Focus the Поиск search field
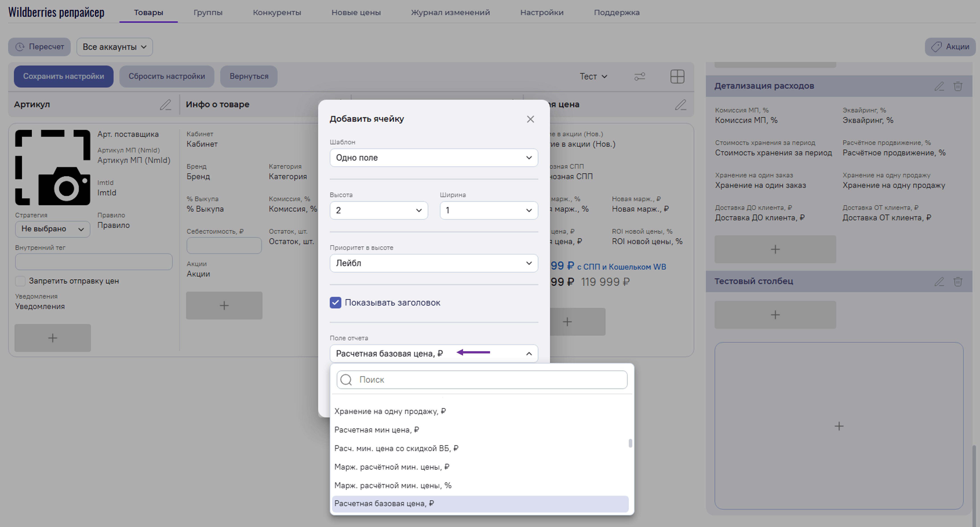This screenshot has height=527, width=980. point(487,380)
